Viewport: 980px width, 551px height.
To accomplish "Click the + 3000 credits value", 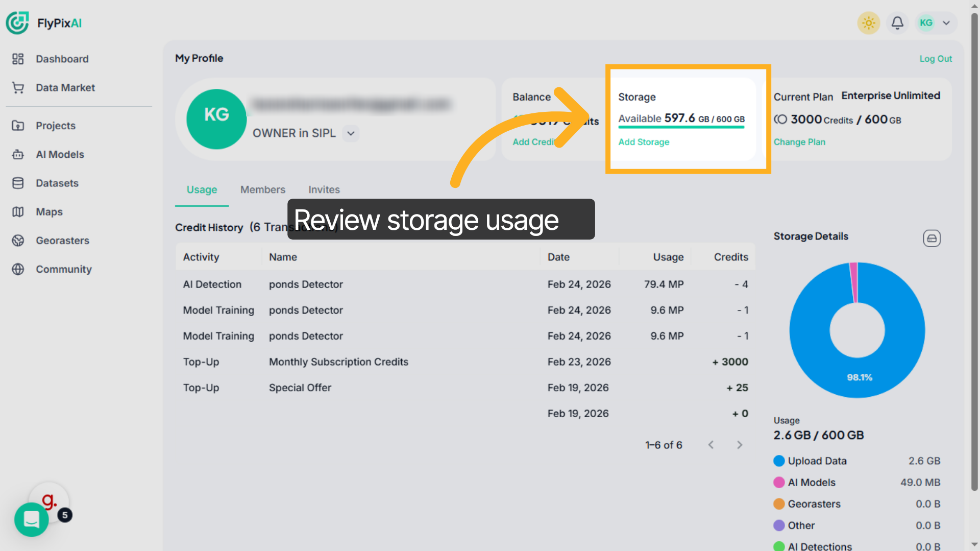I will click(x=730, y=362).
